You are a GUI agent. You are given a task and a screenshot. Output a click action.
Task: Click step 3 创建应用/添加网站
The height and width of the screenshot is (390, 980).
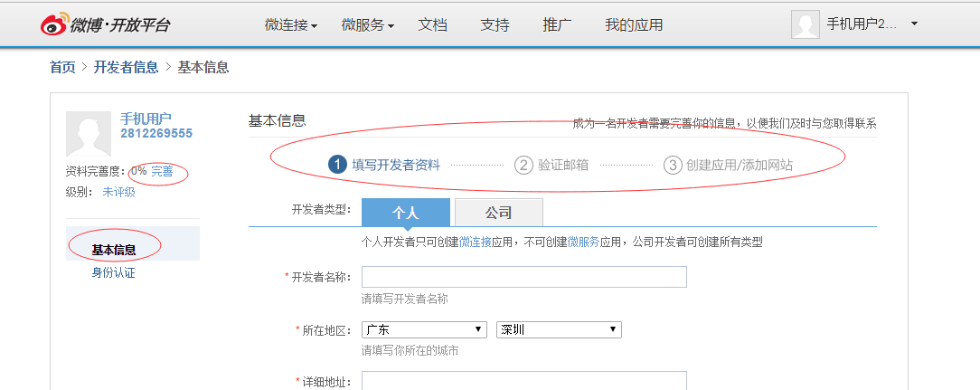728,166
